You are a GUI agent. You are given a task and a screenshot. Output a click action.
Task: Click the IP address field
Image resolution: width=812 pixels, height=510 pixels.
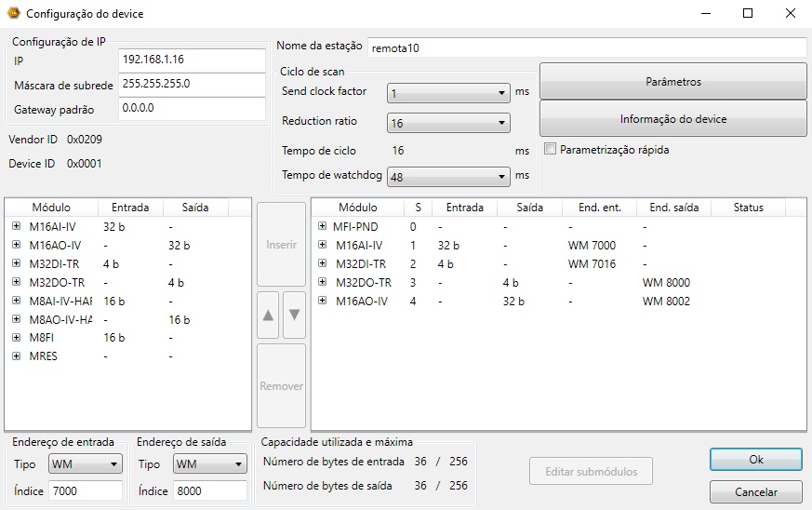pos(192,60)
